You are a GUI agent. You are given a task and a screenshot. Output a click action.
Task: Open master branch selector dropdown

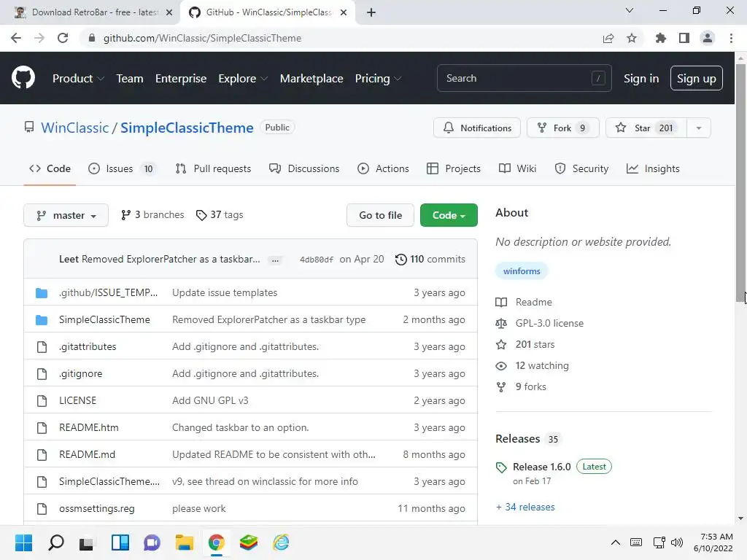point(66,215)
